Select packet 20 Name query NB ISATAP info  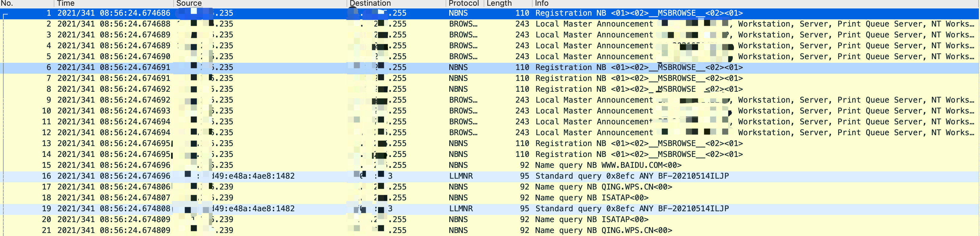[591, 220]
